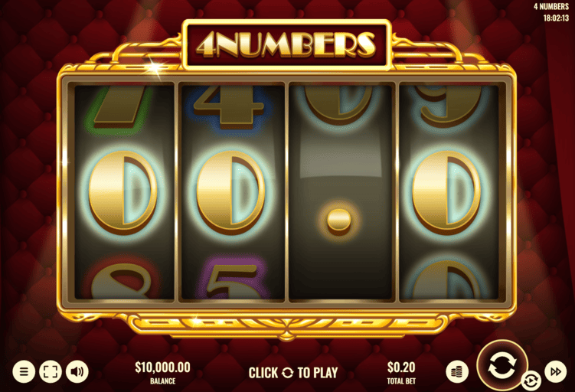Screen dimensions: 575x392
Task: Open the coin stack bet settings
Action: [457, 372]
